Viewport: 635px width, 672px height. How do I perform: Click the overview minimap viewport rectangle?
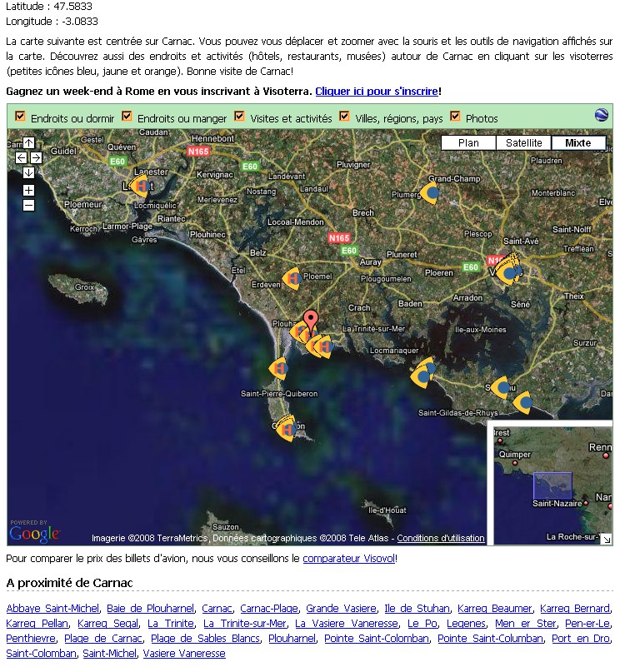pos(552,485)
